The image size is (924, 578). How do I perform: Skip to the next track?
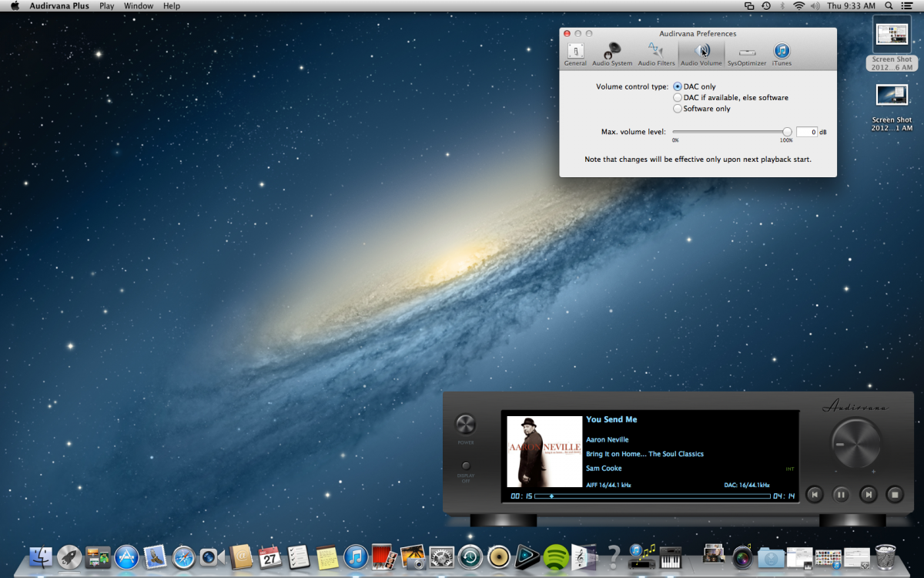click(x=868, y=495)
